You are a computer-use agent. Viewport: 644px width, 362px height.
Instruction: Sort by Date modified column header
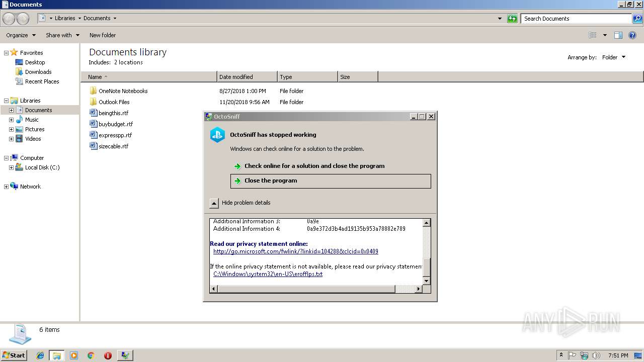(x=247, y=77)
